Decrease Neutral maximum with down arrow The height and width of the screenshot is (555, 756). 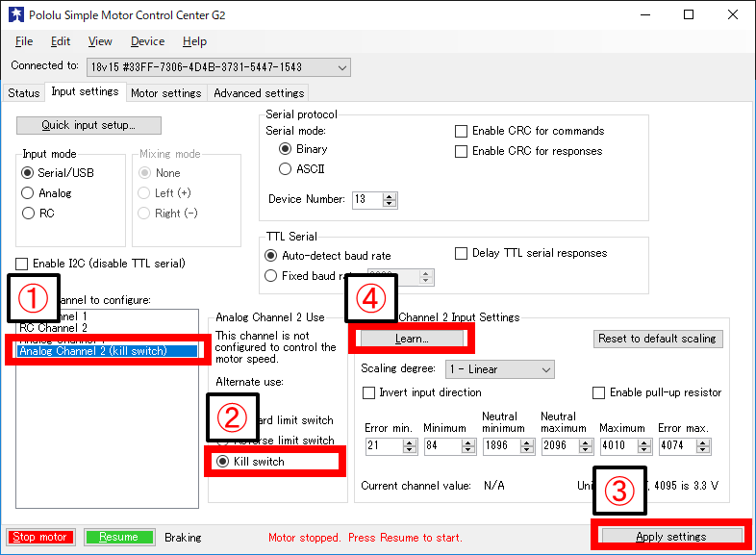586,450
